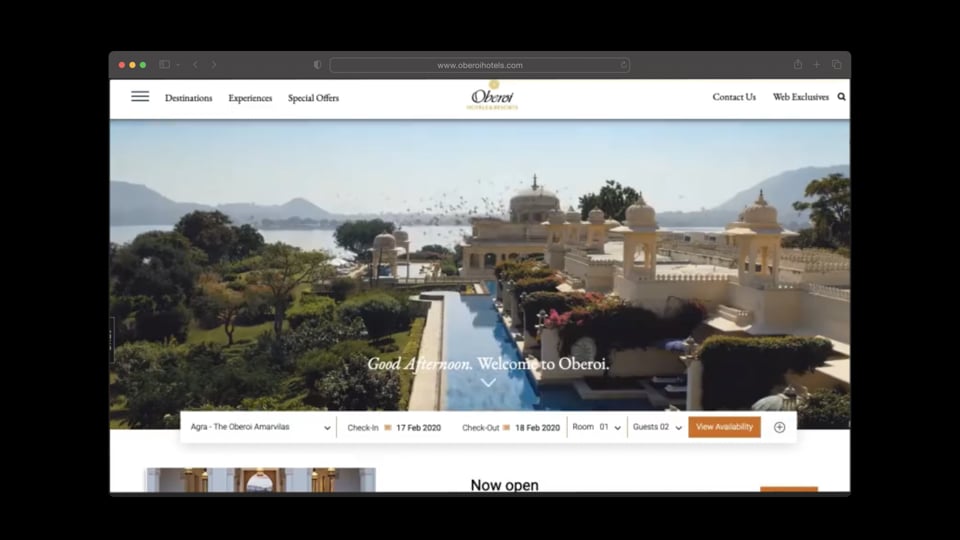Click the Now open heading
The height and width of the screenshot is (540, 960).
click(x=504, y=485)
